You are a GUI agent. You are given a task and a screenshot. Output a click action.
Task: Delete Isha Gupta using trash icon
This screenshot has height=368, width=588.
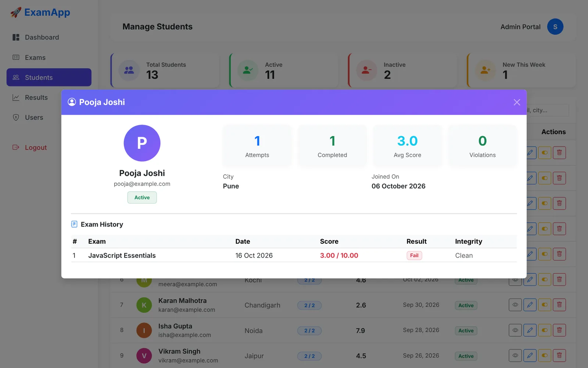pyautogui.click(x=559, y=330)
